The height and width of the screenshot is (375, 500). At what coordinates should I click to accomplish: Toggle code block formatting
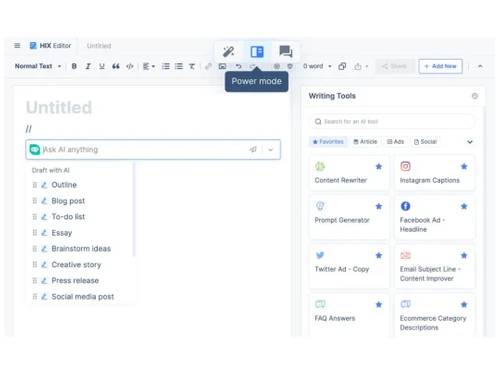click(130, 66)
